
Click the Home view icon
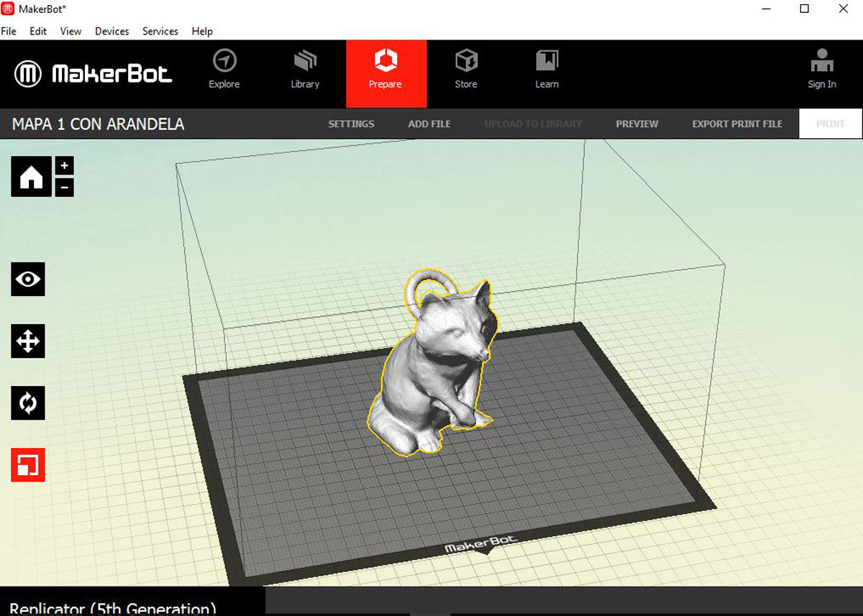31,176
